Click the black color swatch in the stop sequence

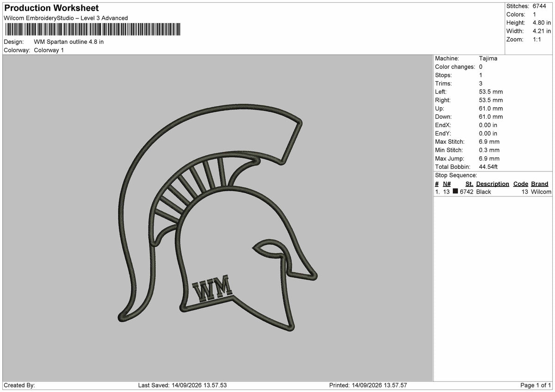click(456, 191)
